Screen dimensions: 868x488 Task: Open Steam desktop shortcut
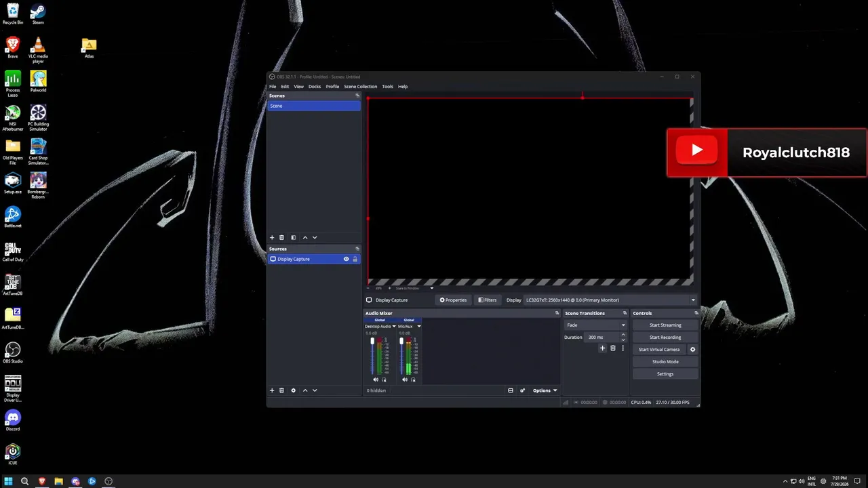(38, 14)
